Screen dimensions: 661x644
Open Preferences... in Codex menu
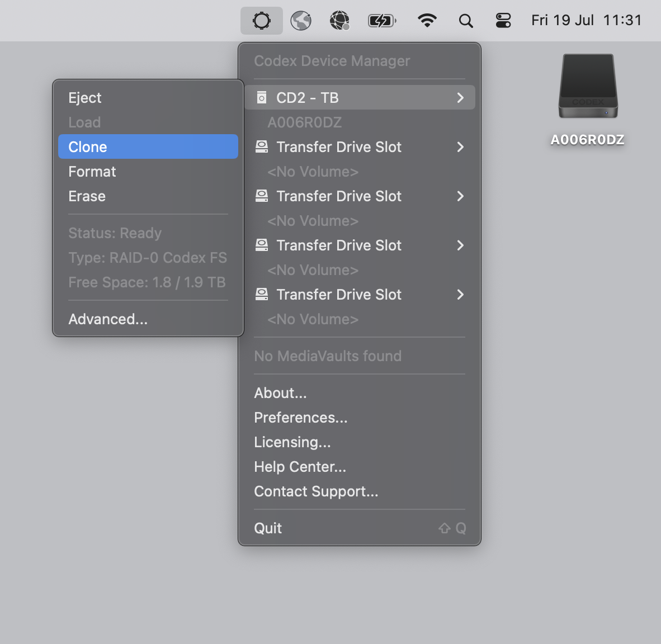(360, 417)
